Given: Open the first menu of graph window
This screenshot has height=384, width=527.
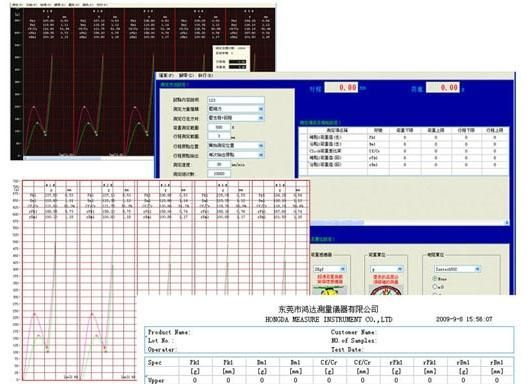Looking at the screenshot, I should pos(17,5).
